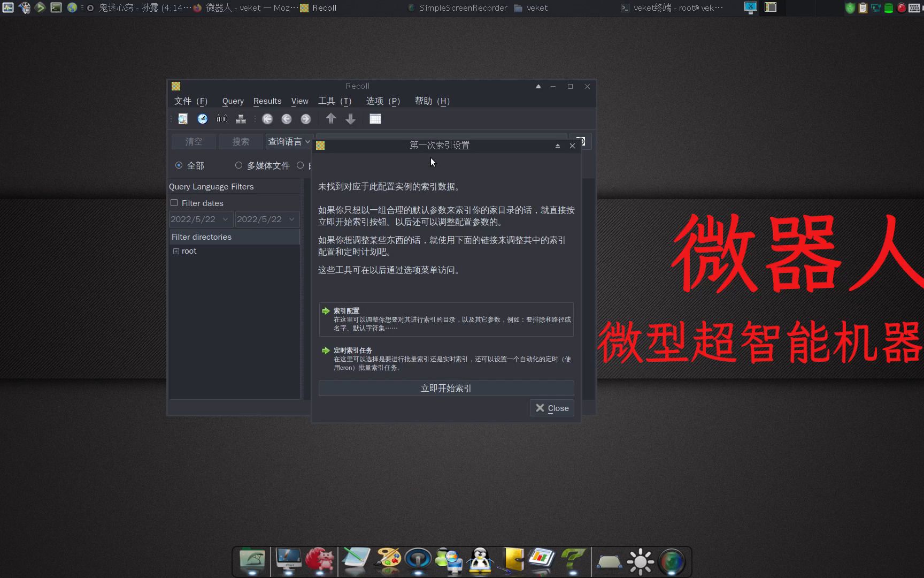The image size is (924, 578).
Task: Select the 全部 radio button
Action: (x=179, y=165)
